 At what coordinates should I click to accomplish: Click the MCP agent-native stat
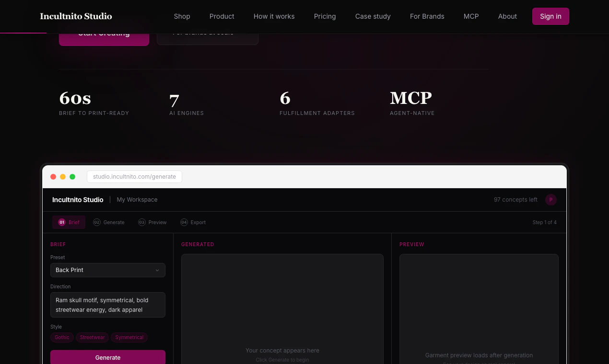click(x=412, y=103)
